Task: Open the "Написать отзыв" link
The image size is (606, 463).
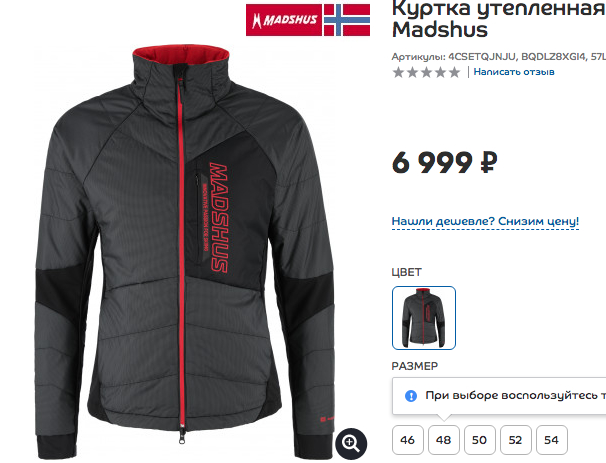Action: (514, 72)
